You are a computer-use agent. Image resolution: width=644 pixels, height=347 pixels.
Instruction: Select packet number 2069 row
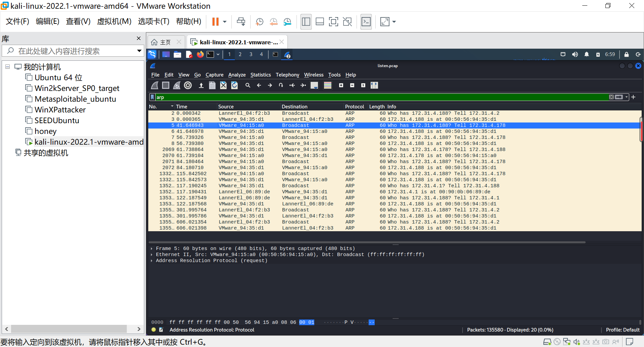click(394, 150)
